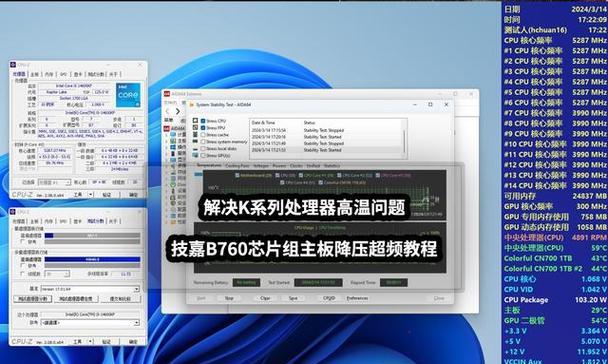Check Stress system memory
This screenshot has width=608, height=364.
coord(203,141)
